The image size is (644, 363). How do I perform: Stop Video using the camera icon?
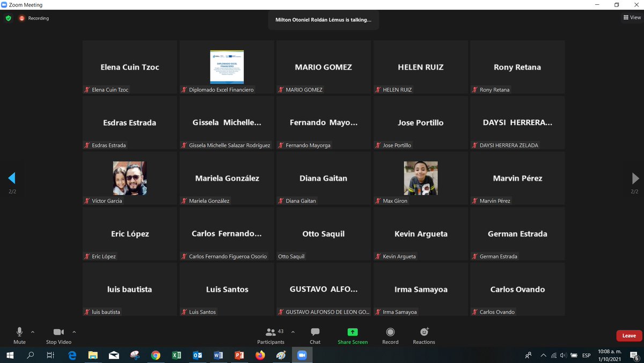58,335
